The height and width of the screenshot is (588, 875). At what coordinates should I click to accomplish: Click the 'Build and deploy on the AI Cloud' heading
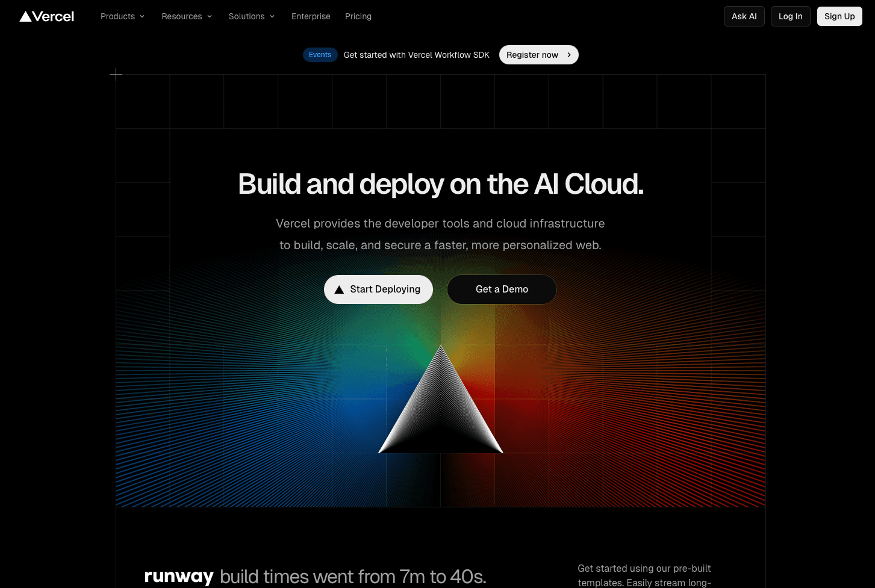tap(441, 184)
